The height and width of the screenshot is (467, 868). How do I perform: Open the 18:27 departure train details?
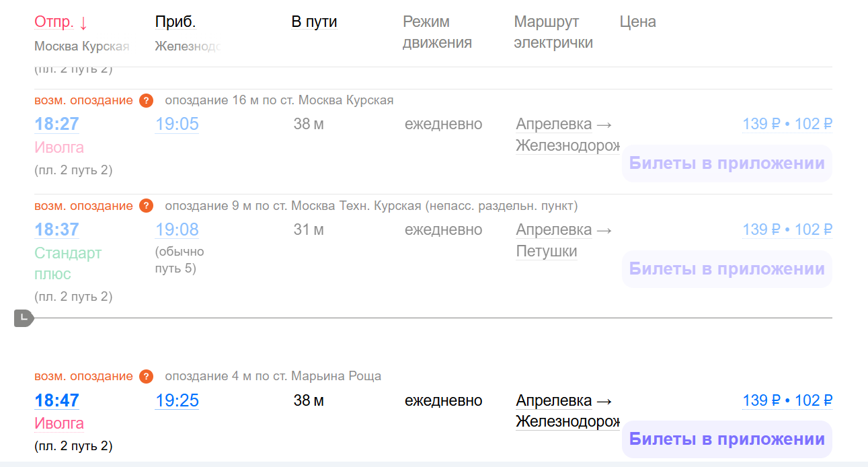click(56, 124)
